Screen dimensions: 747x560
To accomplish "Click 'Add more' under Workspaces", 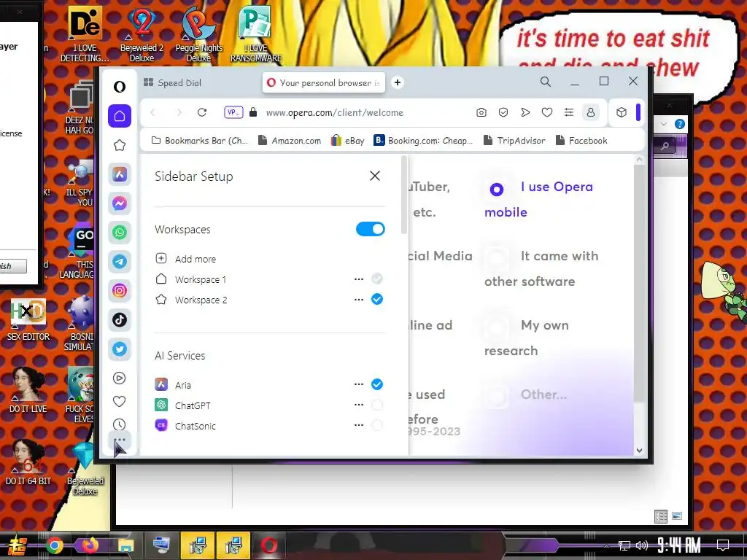I will 186,259.
